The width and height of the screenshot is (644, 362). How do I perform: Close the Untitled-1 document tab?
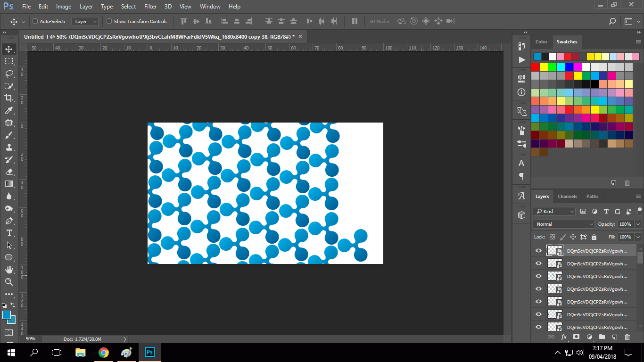[300, 36]
